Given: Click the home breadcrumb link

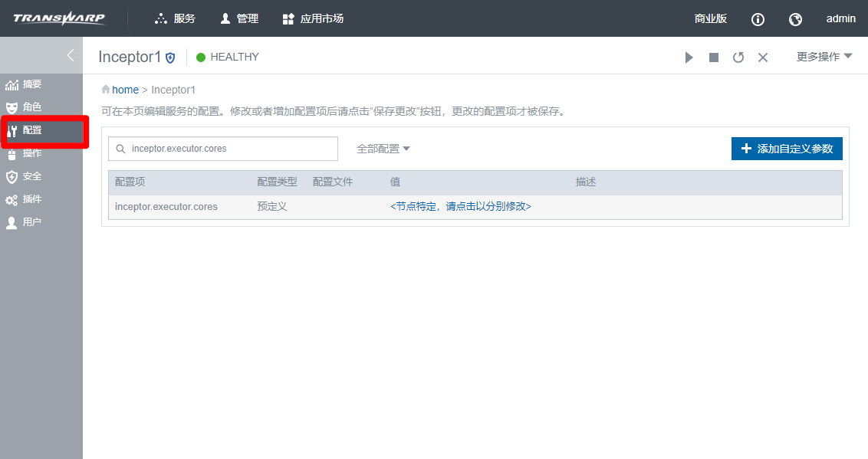Looking at the screenshot, I should 125,90.
